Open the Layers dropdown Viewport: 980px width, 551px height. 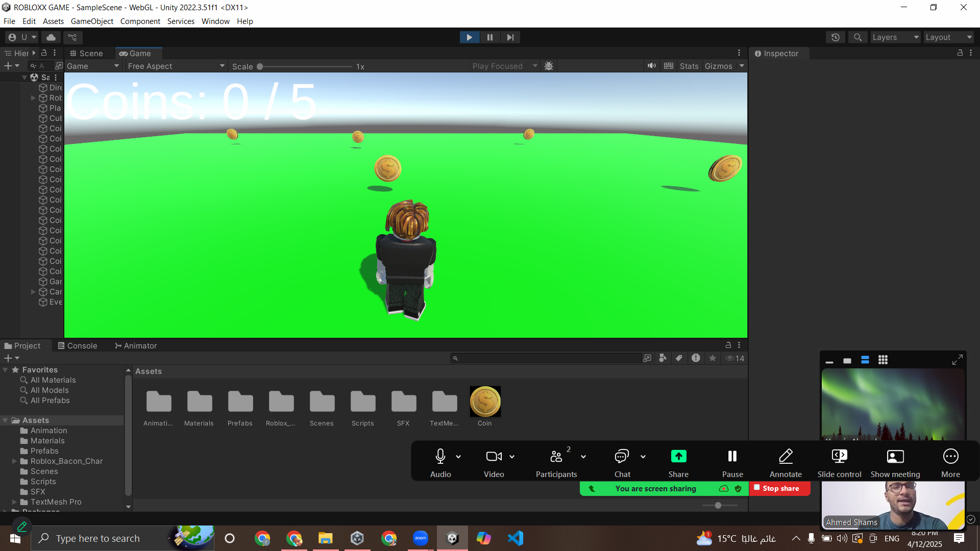(x=895, y=37)
